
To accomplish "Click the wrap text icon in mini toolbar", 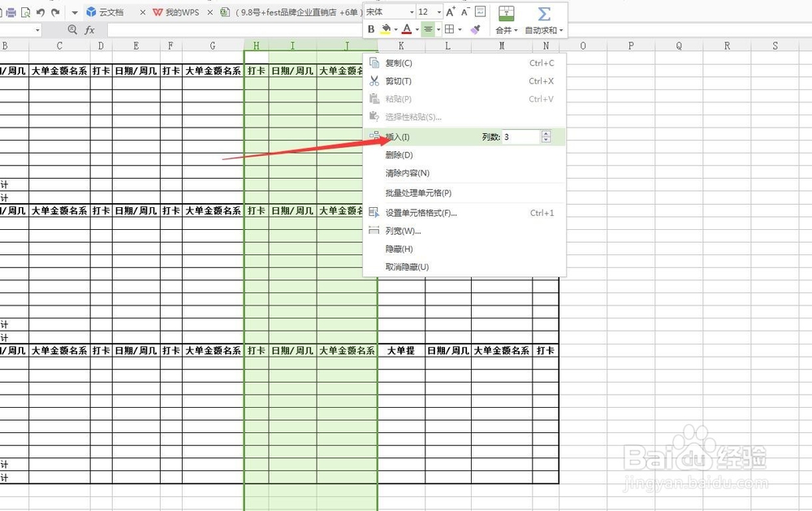I will click(x=480, y=11).
